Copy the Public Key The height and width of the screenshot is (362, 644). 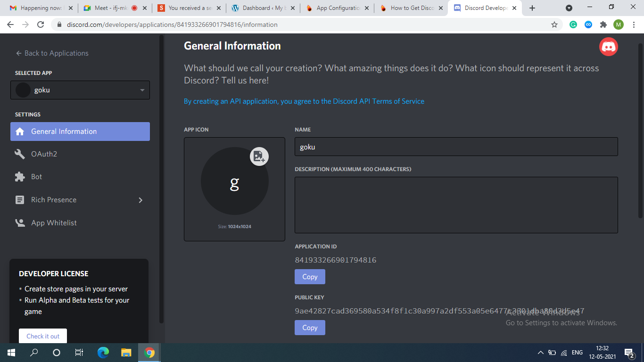[x=310, y=328]
